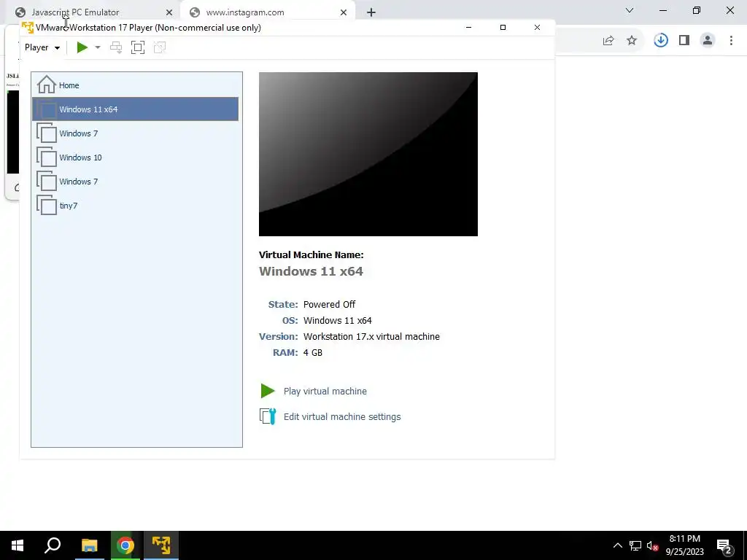
Task: Expand the power options arrow beside play
Action: coord(98,47)
